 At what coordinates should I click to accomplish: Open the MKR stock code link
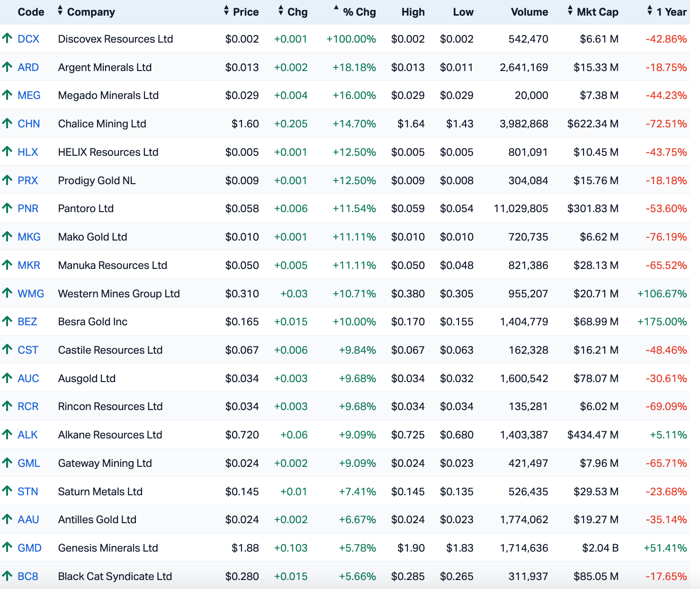[x=29, y=265]
